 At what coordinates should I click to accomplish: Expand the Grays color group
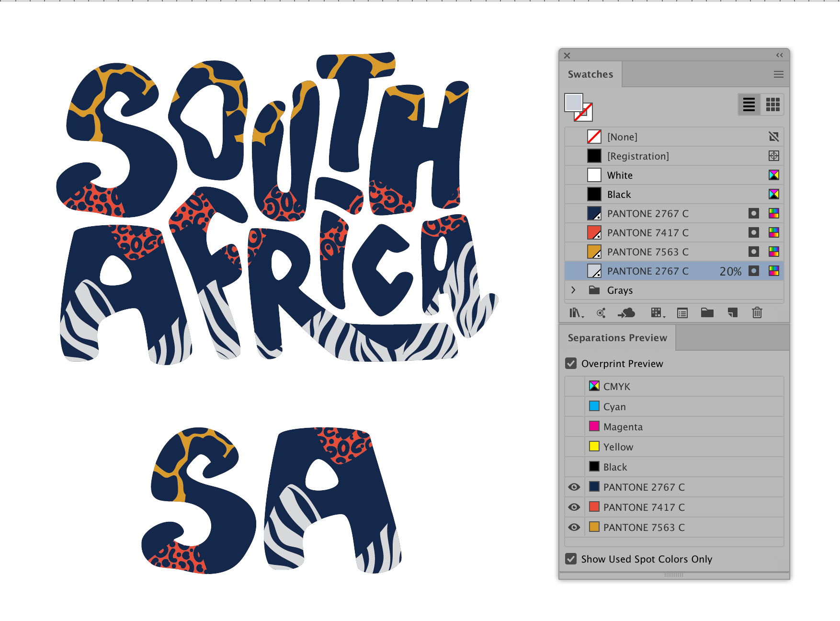pos(573,290)
